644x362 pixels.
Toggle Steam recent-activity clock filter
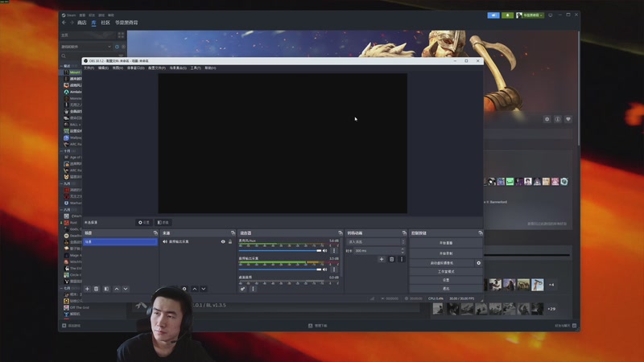coord(117,47)
